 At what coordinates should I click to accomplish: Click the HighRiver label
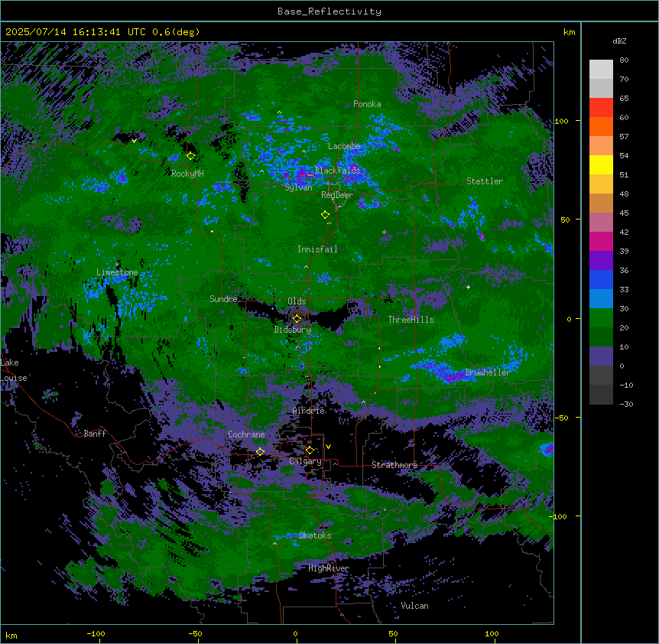tap(329, 568)
